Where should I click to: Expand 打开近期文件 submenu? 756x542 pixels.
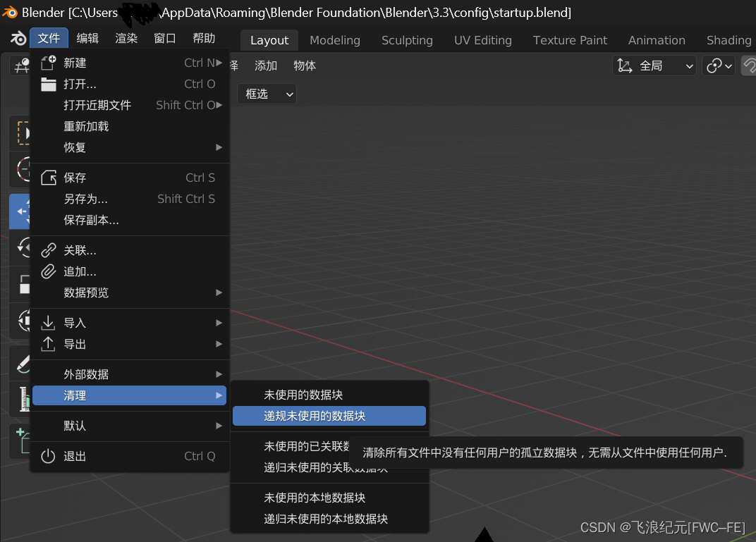coord(130,105)
